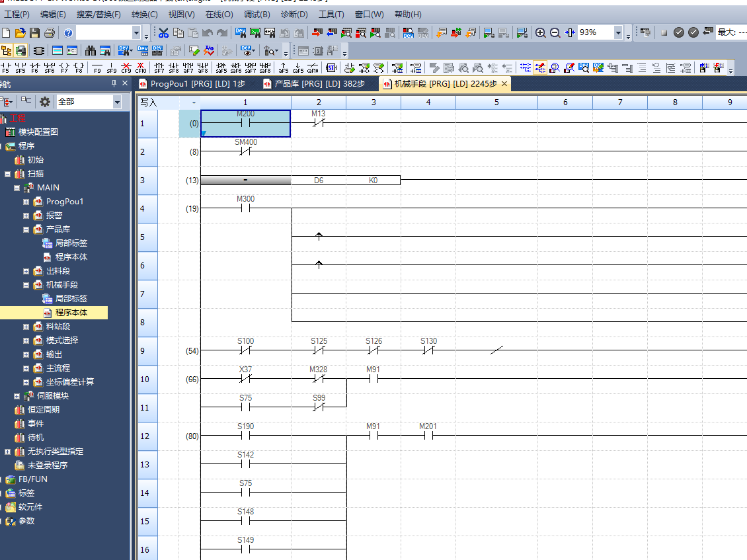Open the 转换(C) menu
The image size is (747, 560).
pyautogui.click(x=144, y=14)
